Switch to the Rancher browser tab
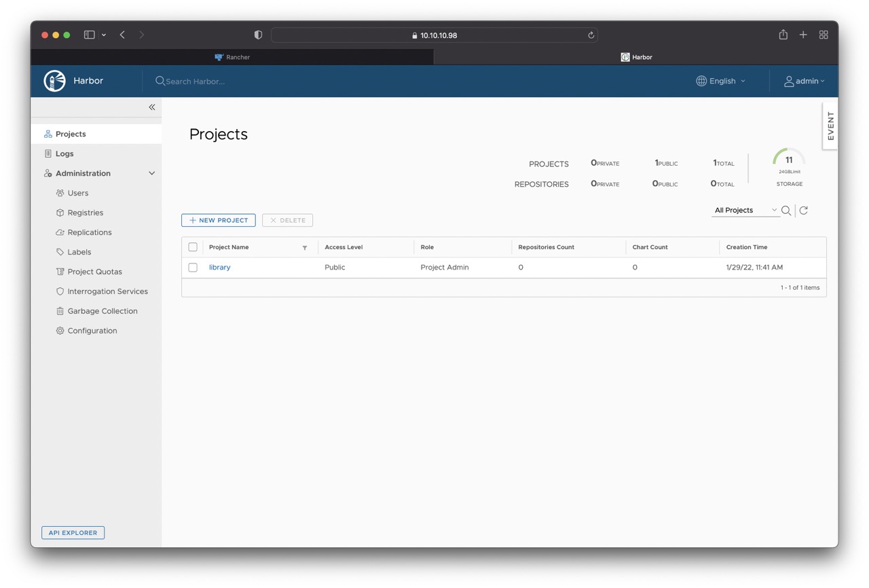Screen dimensions: 869x588 click(232, 57)
